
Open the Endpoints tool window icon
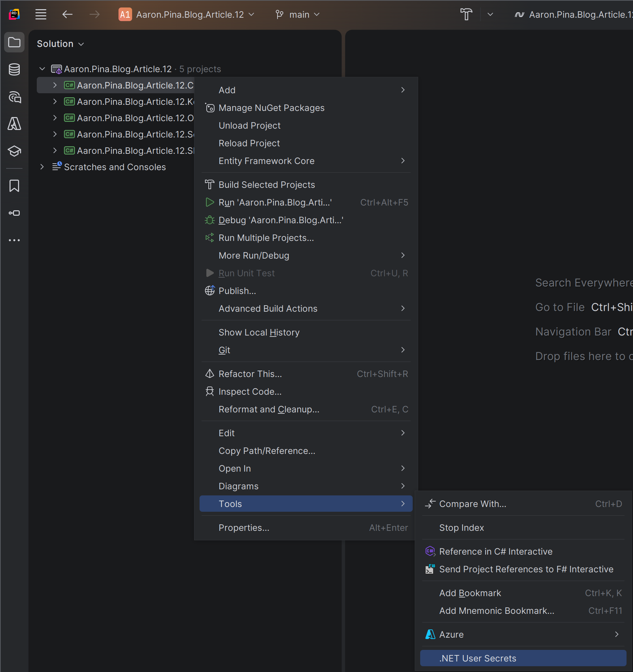(x=14, y=213)
